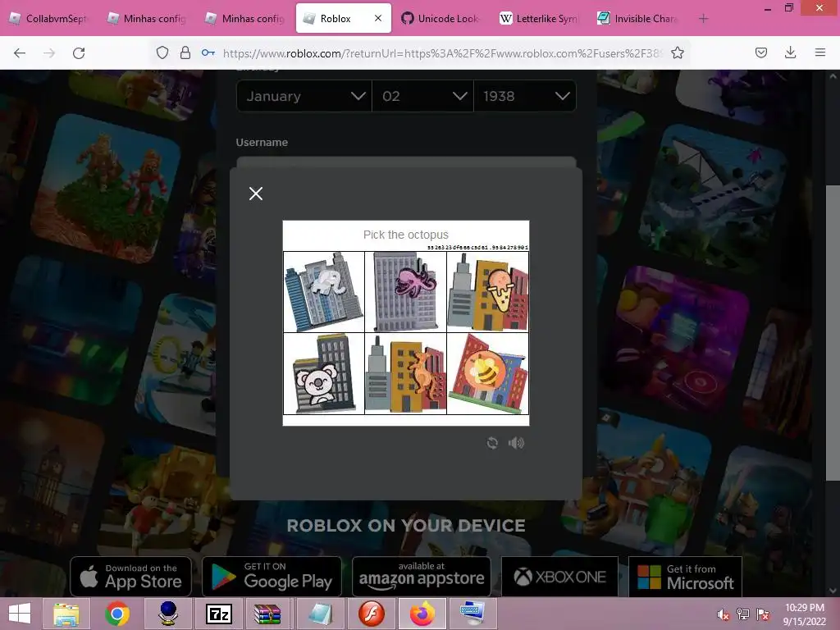This screenshot has width=840, height=630.
Task: Open the birthday month dropdown January
Action: (304, 96)
